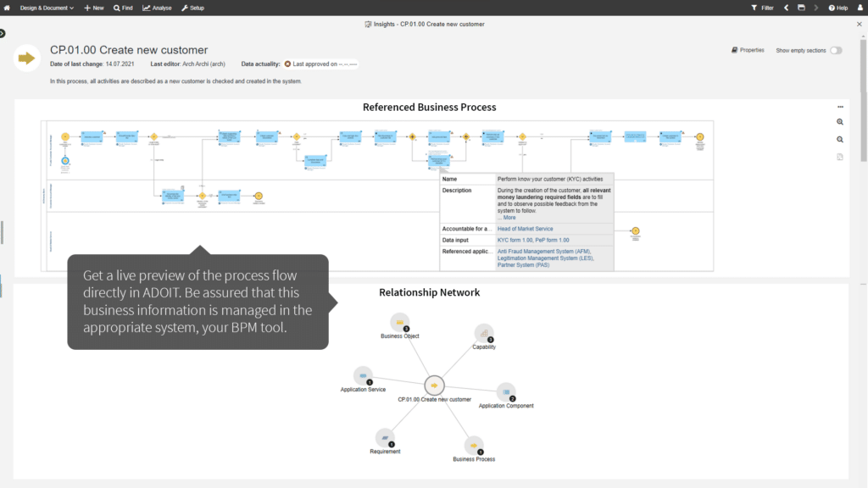Click the user account icon top right
This screenshot has height=488, width=868.
(x=860, y=8)
